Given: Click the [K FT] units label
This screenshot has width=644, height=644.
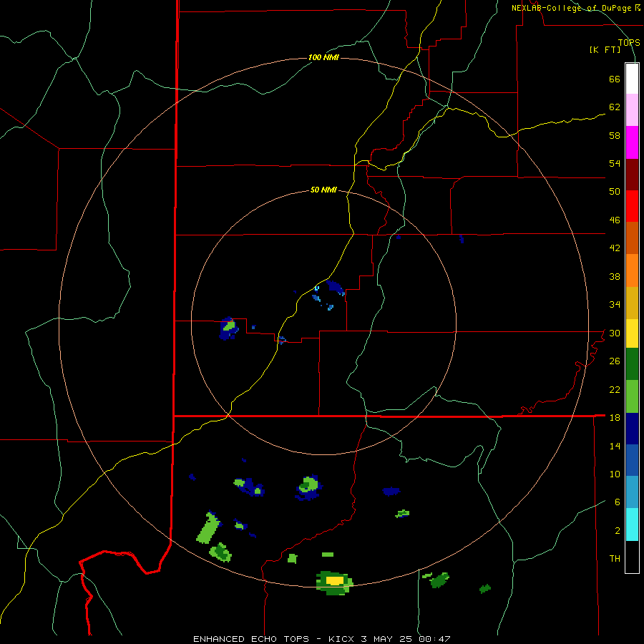Looking at the screenshot, I should (x=605, y=49).
